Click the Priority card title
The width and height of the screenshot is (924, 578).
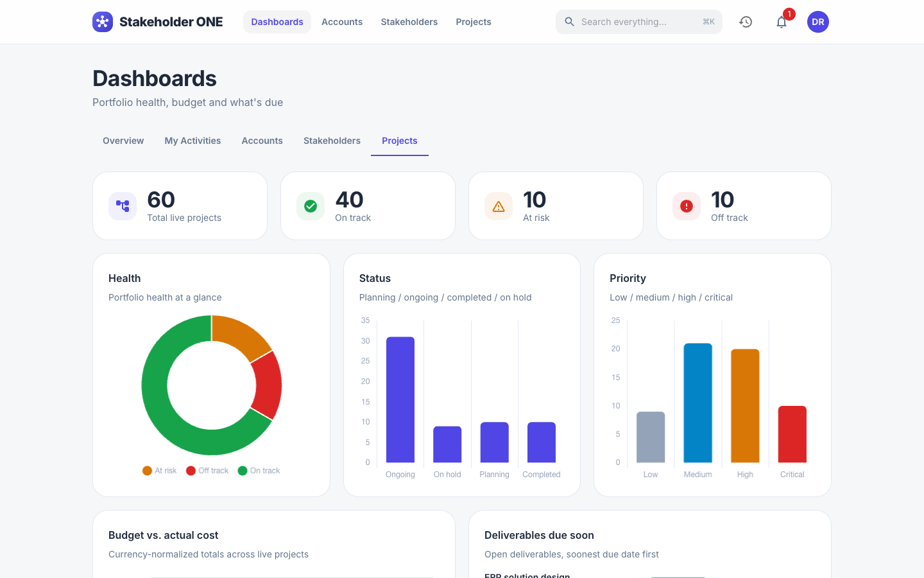click(x=628, y=278)
